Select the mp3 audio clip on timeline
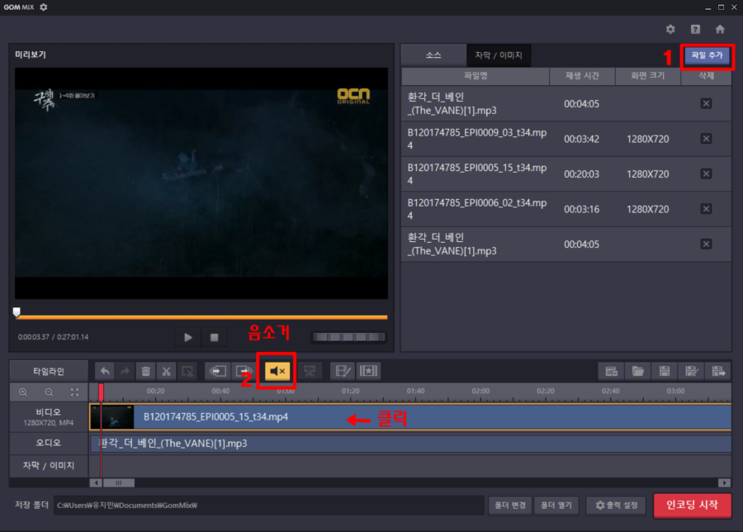The height and width of the screenshot is (532, 743). (410, 443)
